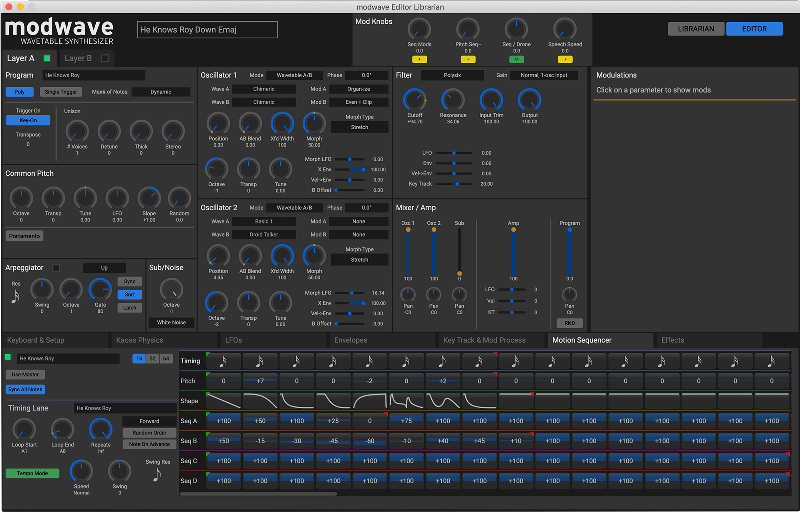Select the 16 steps segment button
800x512 pixels.
tap(139, 359)
